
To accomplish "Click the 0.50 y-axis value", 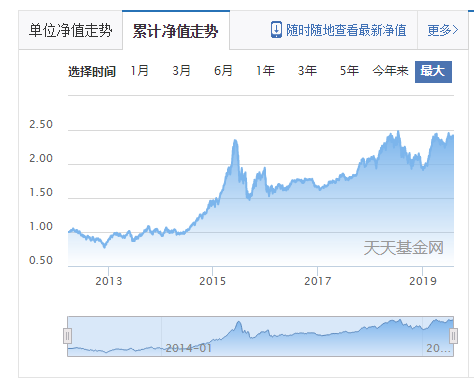I will tap(41, 260).
